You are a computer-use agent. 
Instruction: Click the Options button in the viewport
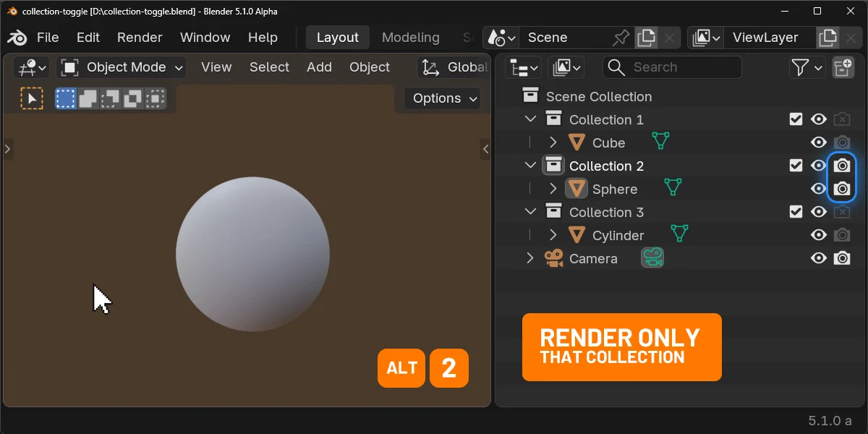coord(441,98)
